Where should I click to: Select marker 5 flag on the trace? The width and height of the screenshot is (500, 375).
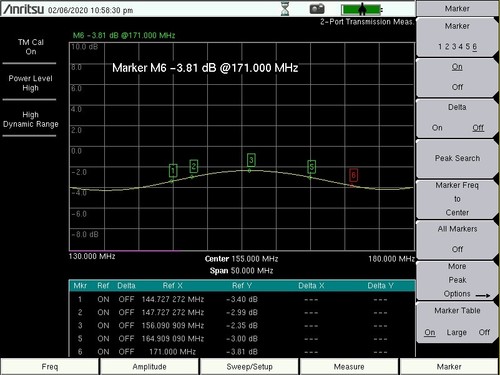tap(311, 167)
